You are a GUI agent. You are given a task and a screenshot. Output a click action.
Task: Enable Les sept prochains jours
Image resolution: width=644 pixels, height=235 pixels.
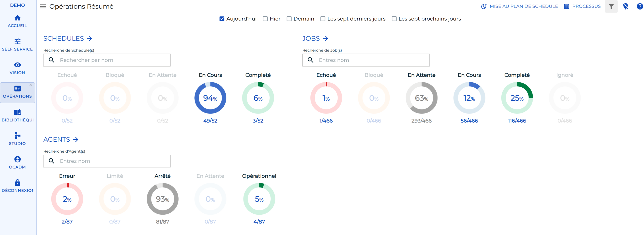[x=394, y=19]
